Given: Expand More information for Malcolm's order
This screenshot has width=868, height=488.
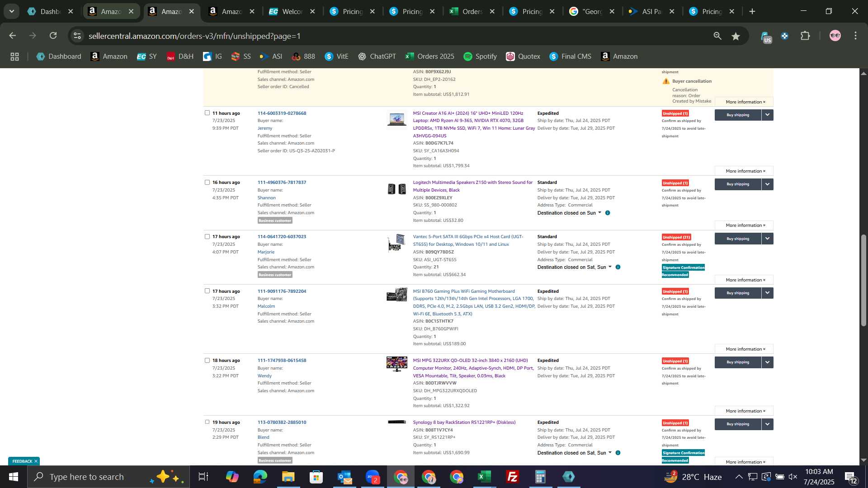Looking at the screenshot, I should pos(744,349).
